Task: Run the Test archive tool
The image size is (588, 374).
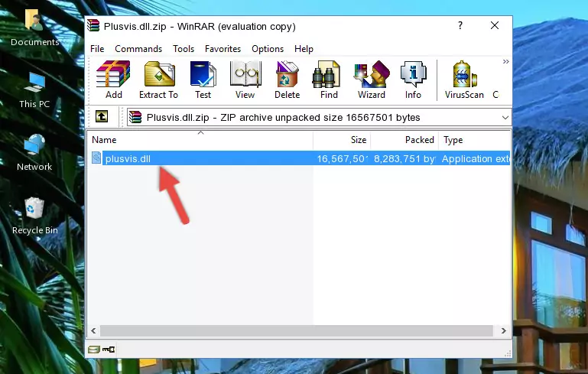Action: pos(203,80)
